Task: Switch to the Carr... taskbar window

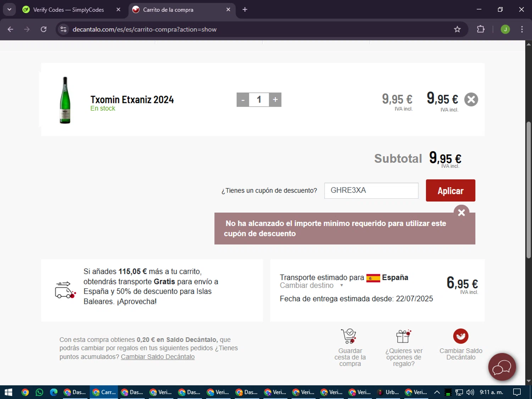Action: (104, 392)
